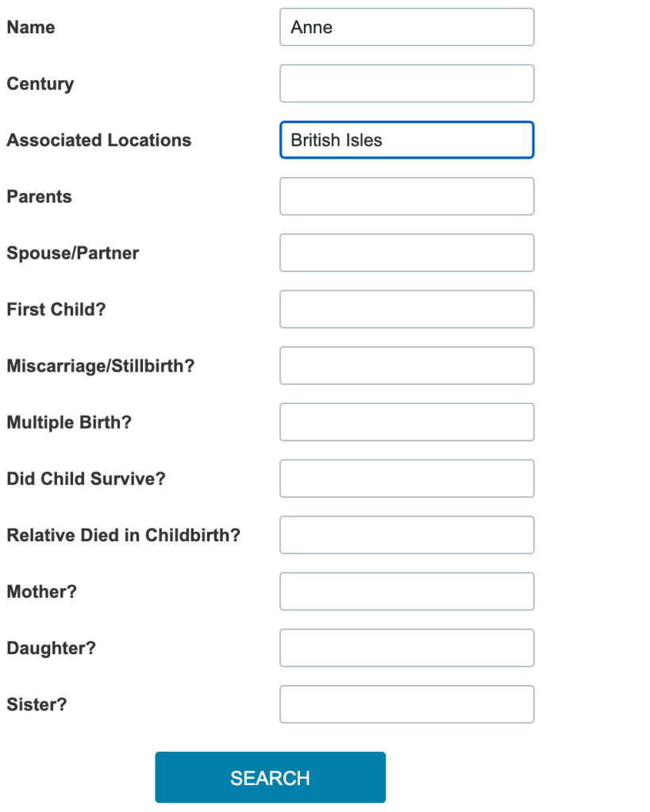The width and height of the screenshot is (650, 812).
Task: Click into the Sister? input box
Action: point(406,703)
